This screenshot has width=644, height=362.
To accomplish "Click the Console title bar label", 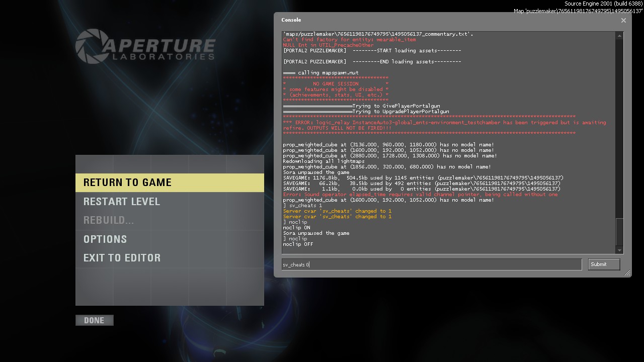I will pos(291,20).
